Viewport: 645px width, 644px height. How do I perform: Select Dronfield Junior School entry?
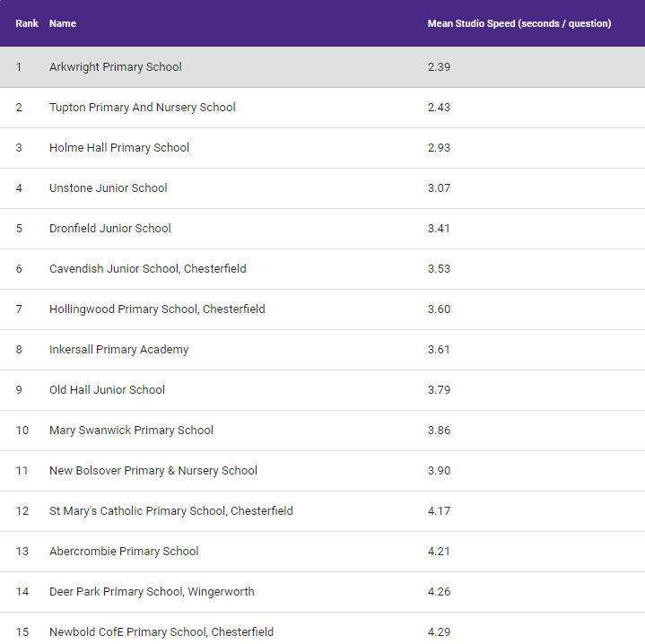tap(109, 228)
